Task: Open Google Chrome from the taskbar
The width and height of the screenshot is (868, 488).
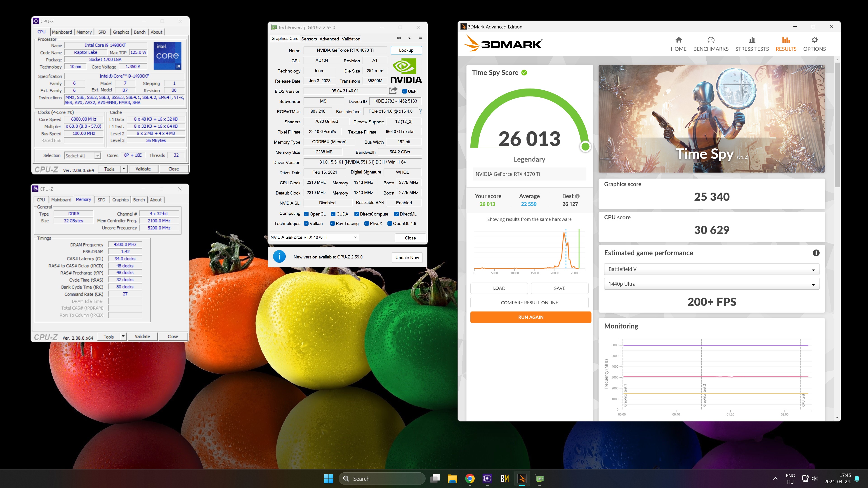Action: pos(470,479)
